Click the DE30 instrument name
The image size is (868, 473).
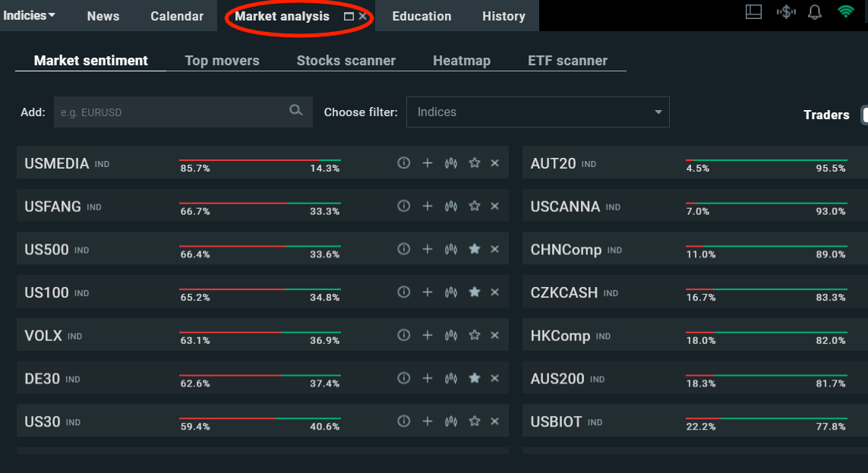click(43, 378)
